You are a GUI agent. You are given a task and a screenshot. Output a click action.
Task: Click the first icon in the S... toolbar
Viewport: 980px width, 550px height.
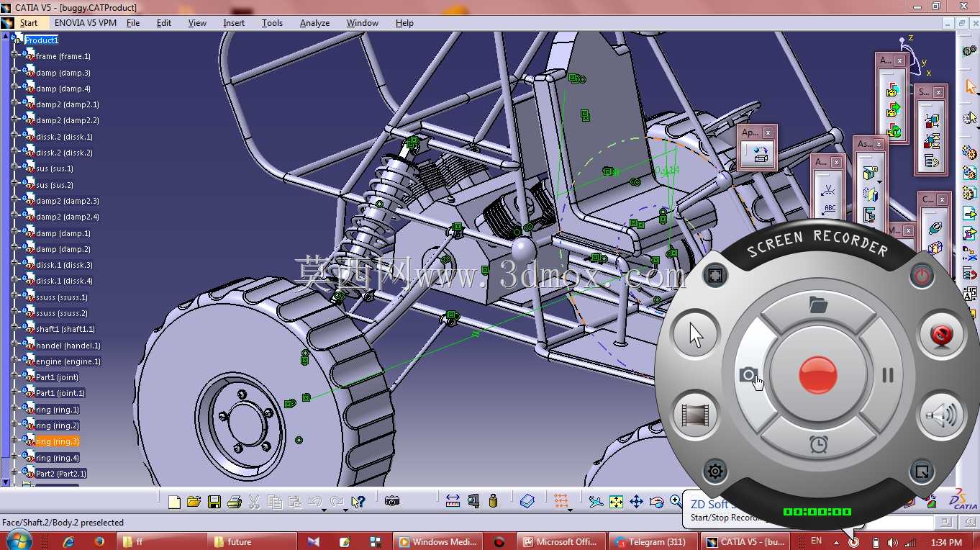coord(932,120)
